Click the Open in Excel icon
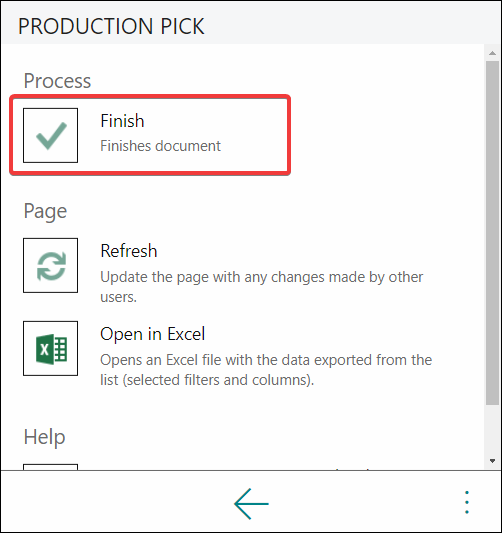Viewport: 502px width, 533px height. pos(50,348)
